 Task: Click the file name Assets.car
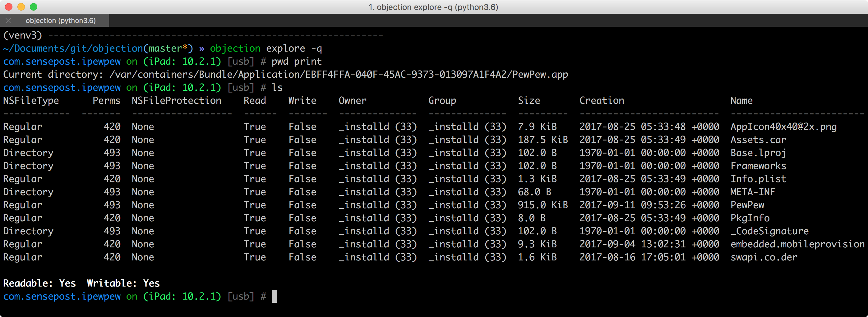758,140
